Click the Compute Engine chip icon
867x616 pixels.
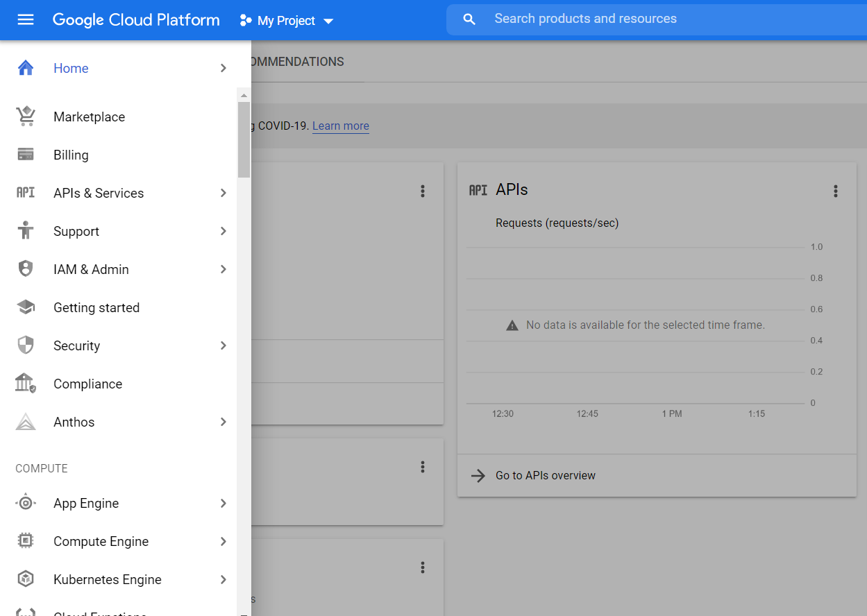[x=26, y=541]
